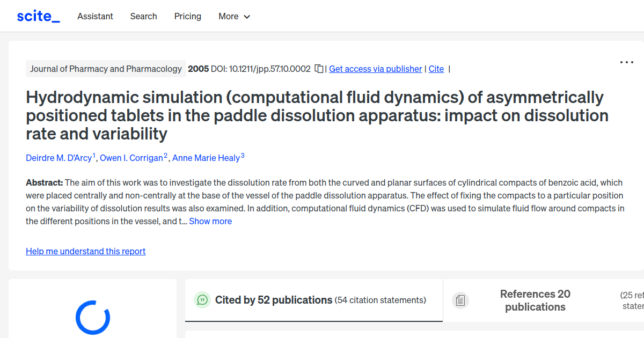Click the More menu chevron arrow
Image resolution: width=644 pixels, height=338 pixels.
[x=247, y=17]
